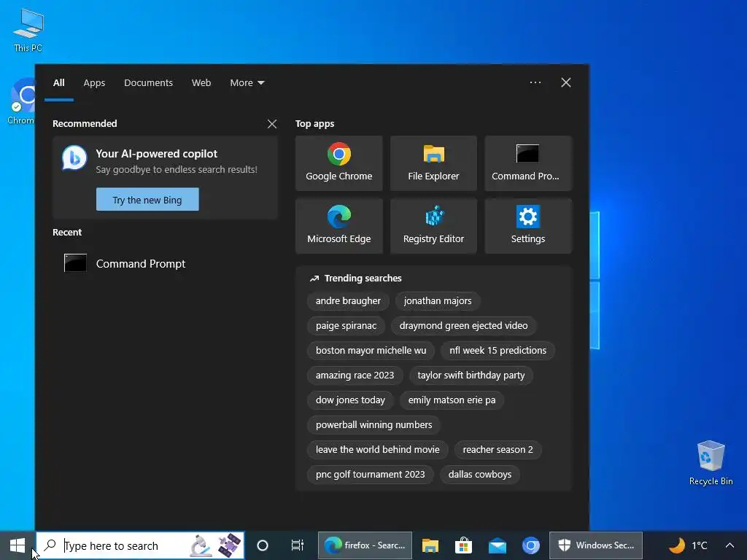Expand the More filter dropdown

click(x=247, y=83)
